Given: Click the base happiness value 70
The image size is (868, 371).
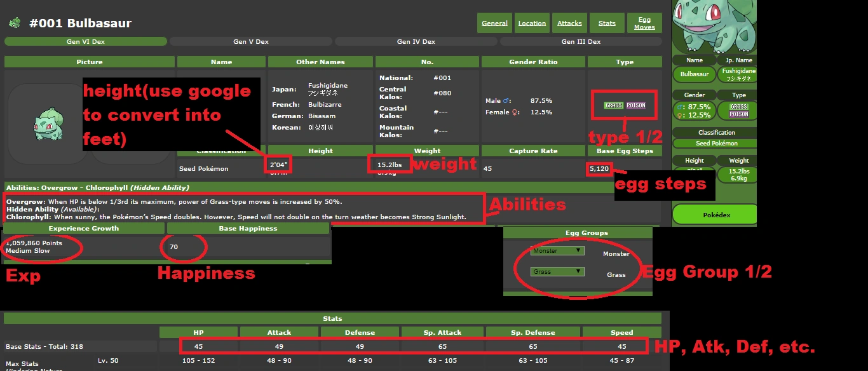Looking at the screenshot, I should point(173,246).
